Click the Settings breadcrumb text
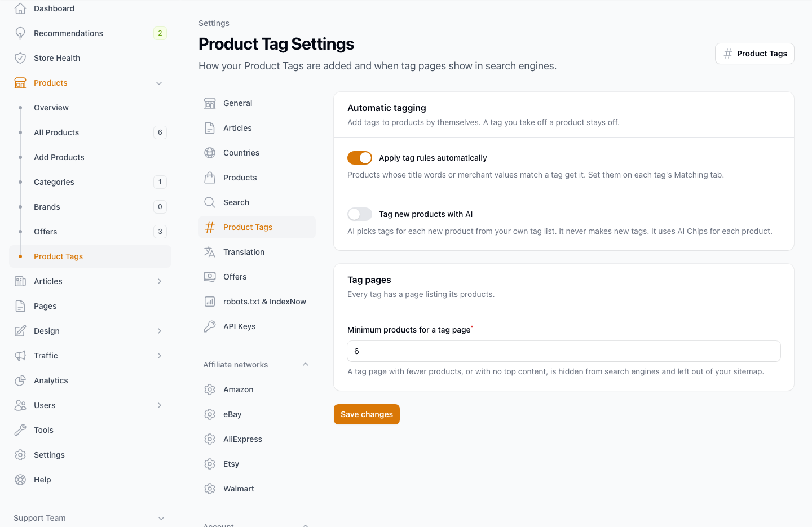This screenshot has width=812, height=527. (x=214, y=23)
